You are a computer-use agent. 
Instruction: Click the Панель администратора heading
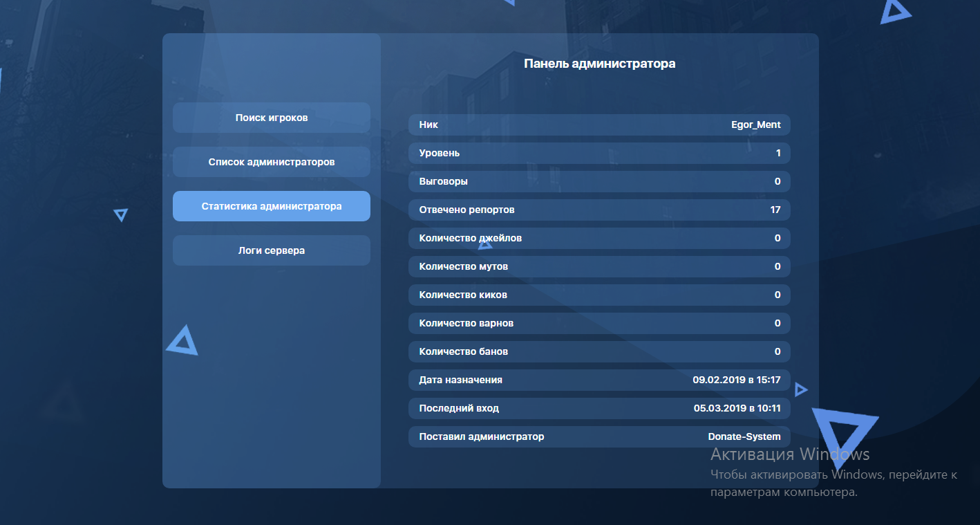point(599,64)
